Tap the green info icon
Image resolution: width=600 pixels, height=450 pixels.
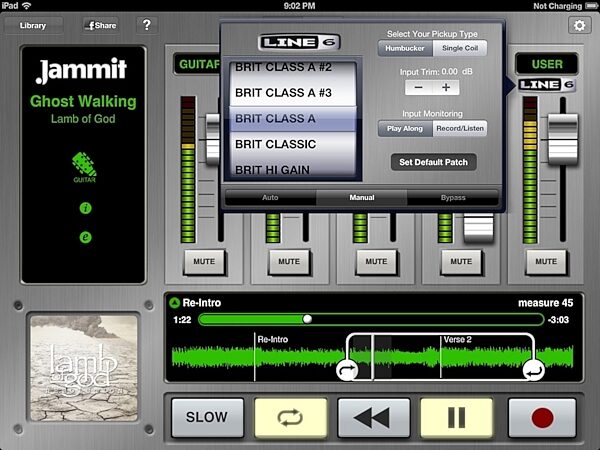point(85,208)
